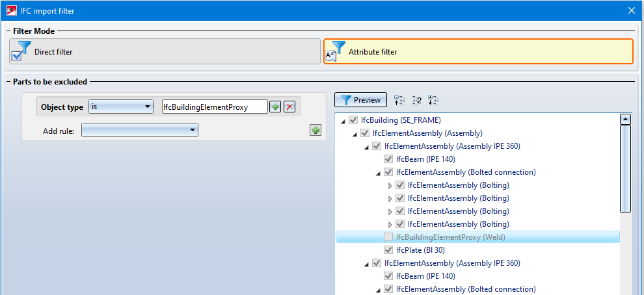Screen dimensions: 644x295
Task: Add another condition after the Object type rule
Action: [275, 107]
